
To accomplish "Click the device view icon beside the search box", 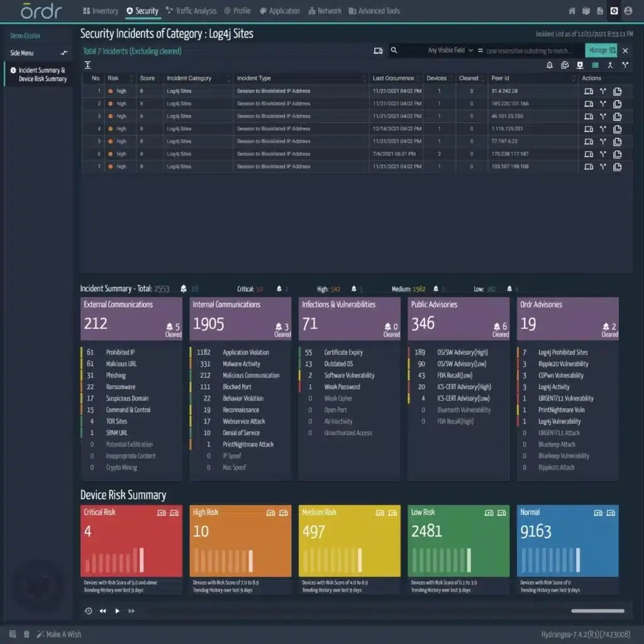I will [x=378, y=50].
